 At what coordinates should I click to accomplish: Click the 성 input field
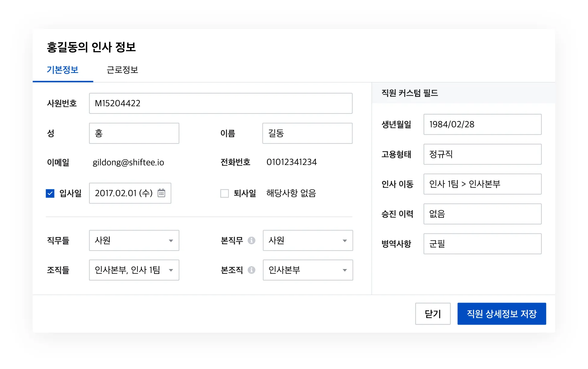tap(134, 133)
